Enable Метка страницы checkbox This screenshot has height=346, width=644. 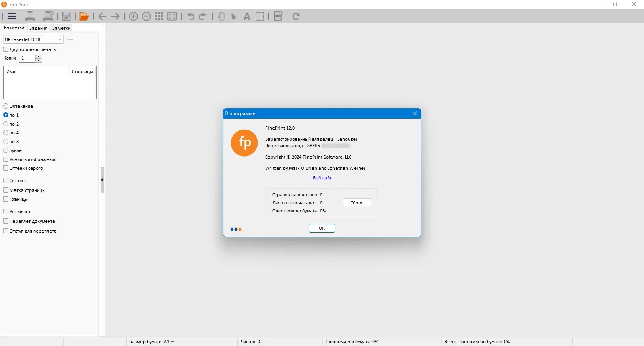[25, 190]
